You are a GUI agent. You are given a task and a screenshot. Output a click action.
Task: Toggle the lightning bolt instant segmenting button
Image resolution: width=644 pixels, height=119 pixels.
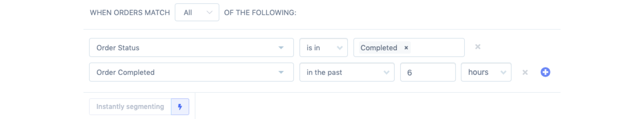pos(180,107)
